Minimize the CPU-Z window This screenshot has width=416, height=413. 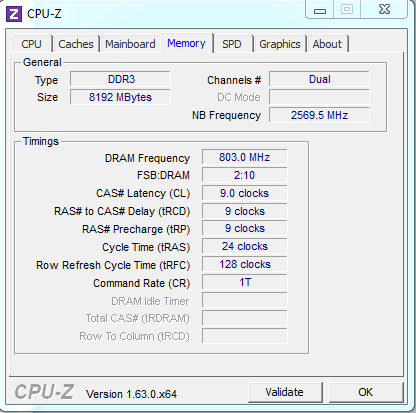[320, 10]
